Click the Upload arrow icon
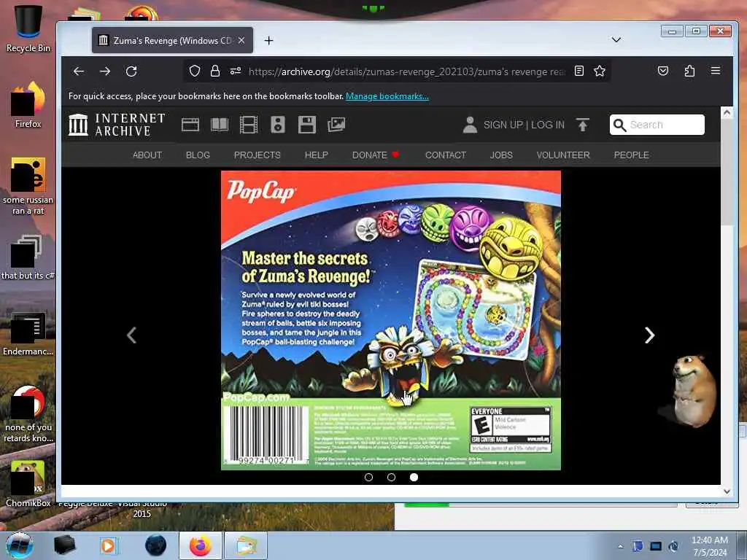Screen dimensions: 747x560 (582, 125)
